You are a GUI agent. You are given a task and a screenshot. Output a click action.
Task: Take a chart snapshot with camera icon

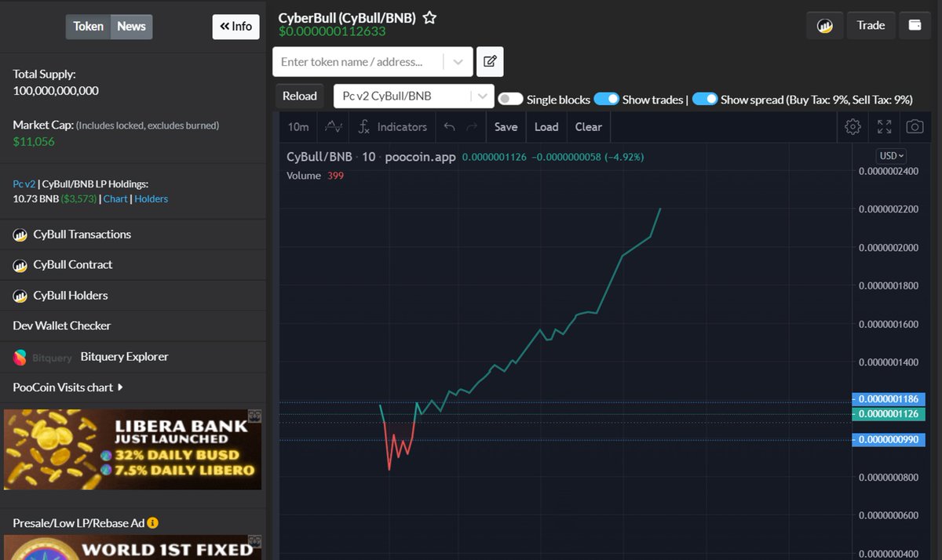pos(915,126)
